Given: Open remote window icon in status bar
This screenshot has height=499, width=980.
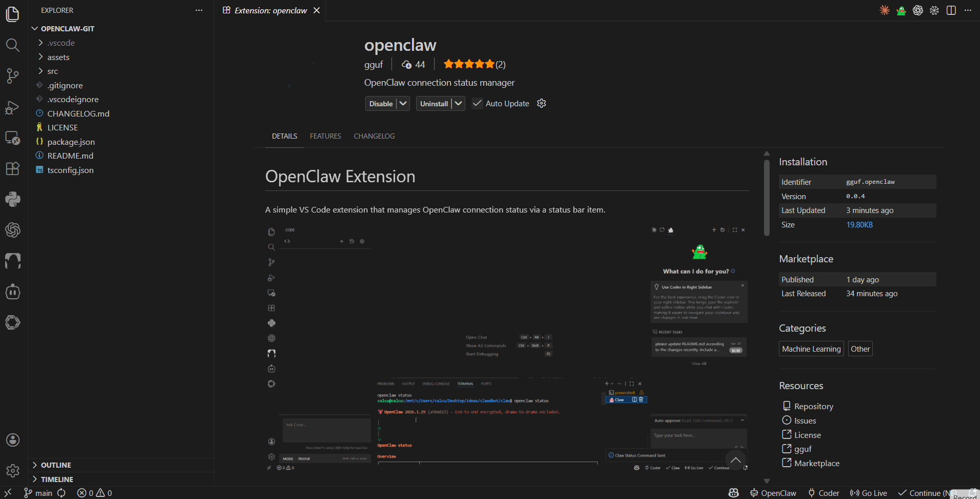Looking at the screenshot, I should coord(8,493).
